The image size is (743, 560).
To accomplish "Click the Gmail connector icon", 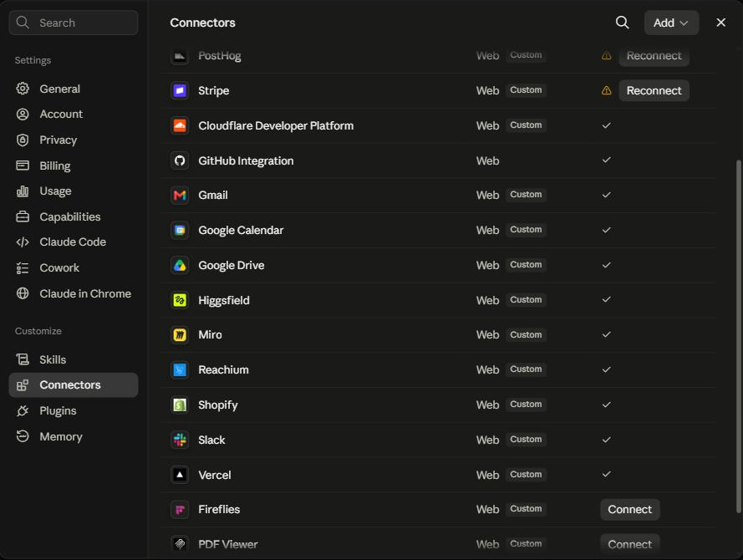I will click(x=180, y=196).
